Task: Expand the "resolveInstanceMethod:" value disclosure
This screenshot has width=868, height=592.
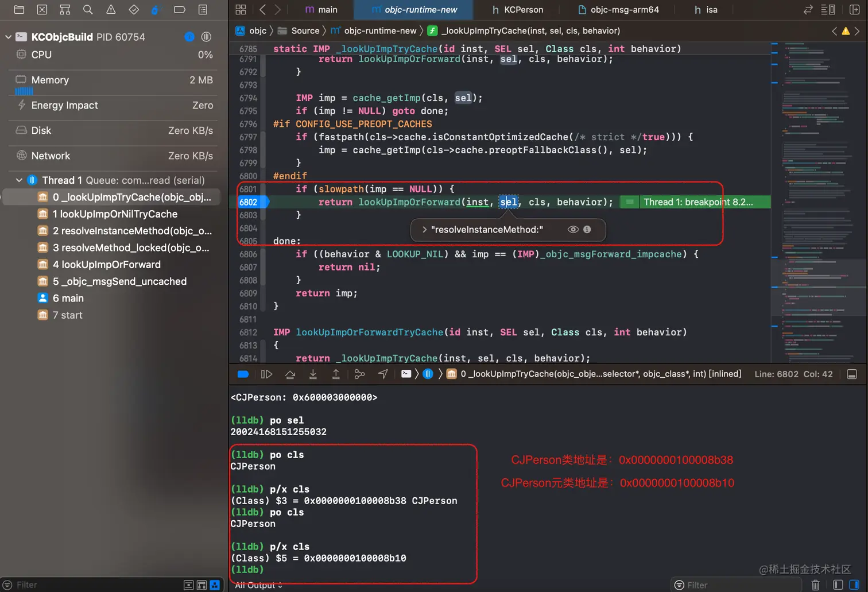Action: click(x=424, y=229)
